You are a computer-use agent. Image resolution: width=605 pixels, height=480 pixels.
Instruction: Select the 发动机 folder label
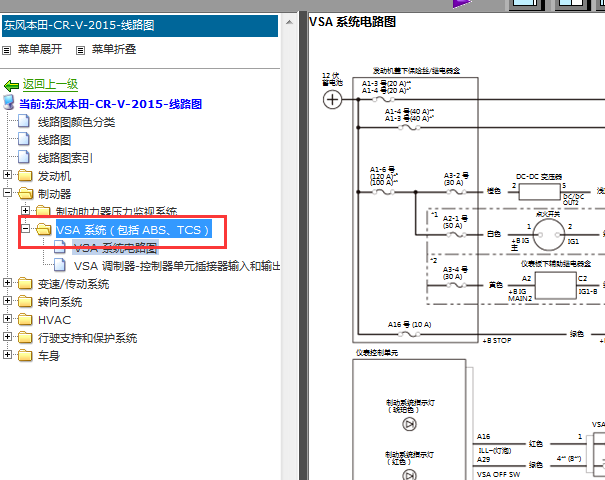click(54, 176)
